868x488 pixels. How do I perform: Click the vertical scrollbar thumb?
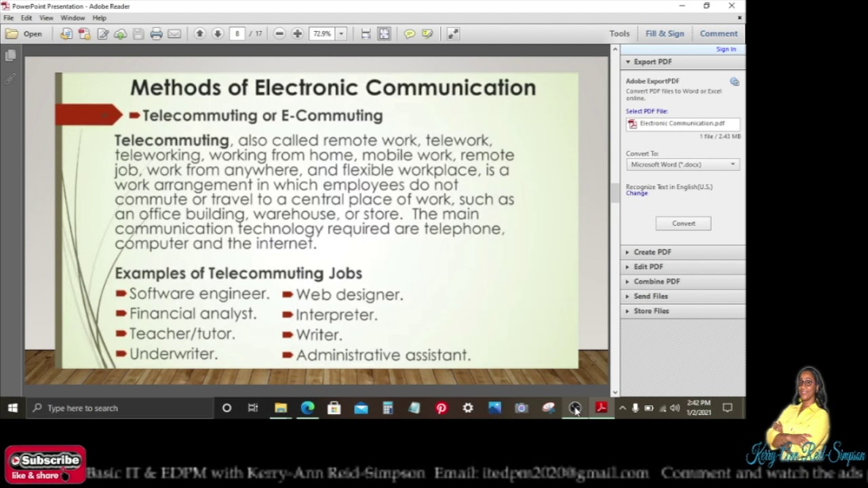click(x=615, y=192)
